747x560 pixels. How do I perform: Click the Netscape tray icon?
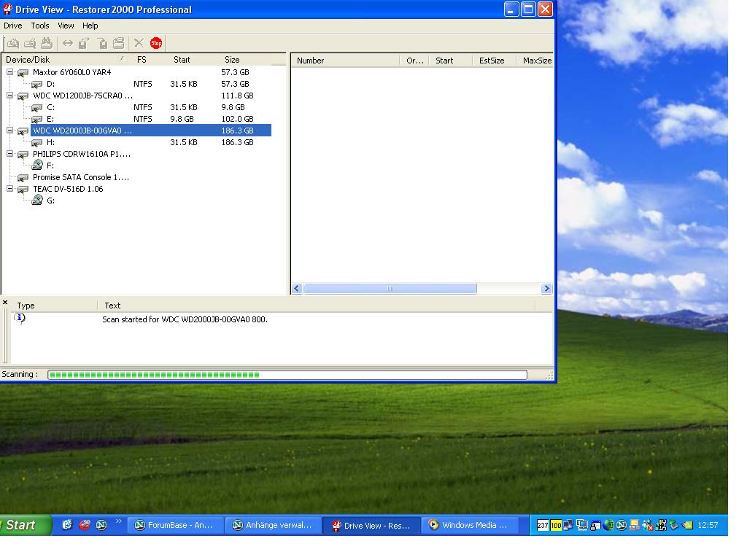(x=622, y=525)
